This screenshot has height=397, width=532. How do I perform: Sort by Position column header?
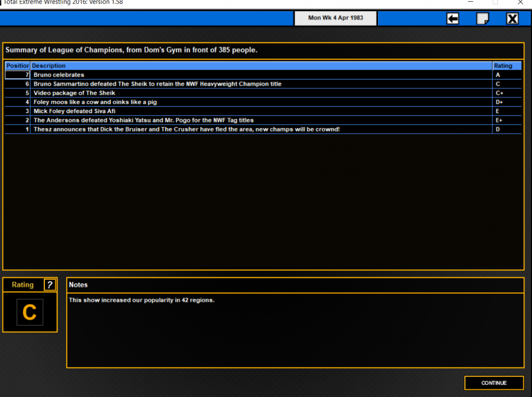[17, 66]
